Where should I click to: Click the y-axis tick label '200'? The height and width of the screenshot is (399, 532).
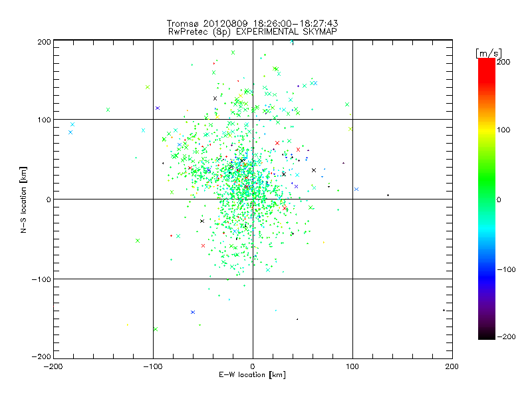pos(44,42)
